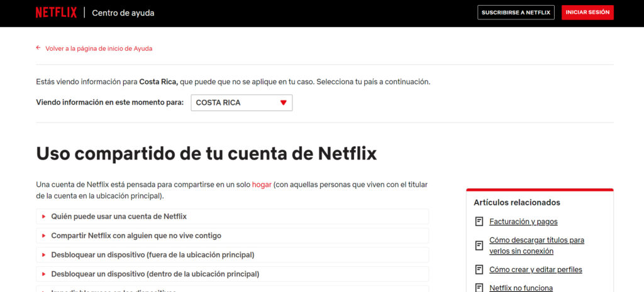Expand 'Desbloquear un dispositivo (fuera de la ubicación principal)'
This screenshot has height=292, width=644.
[x=152, y=255]
